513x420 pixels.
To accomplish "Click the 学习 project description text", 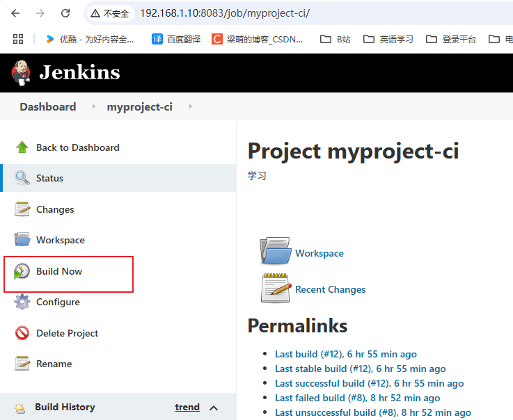I will click(257, 176).
